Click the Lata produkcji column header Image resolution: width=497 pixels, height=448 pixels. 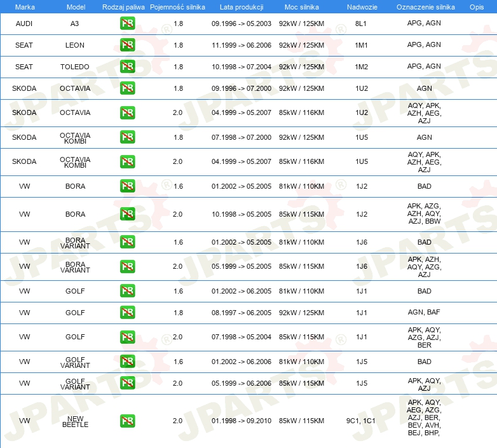click(x=242, y=7)
